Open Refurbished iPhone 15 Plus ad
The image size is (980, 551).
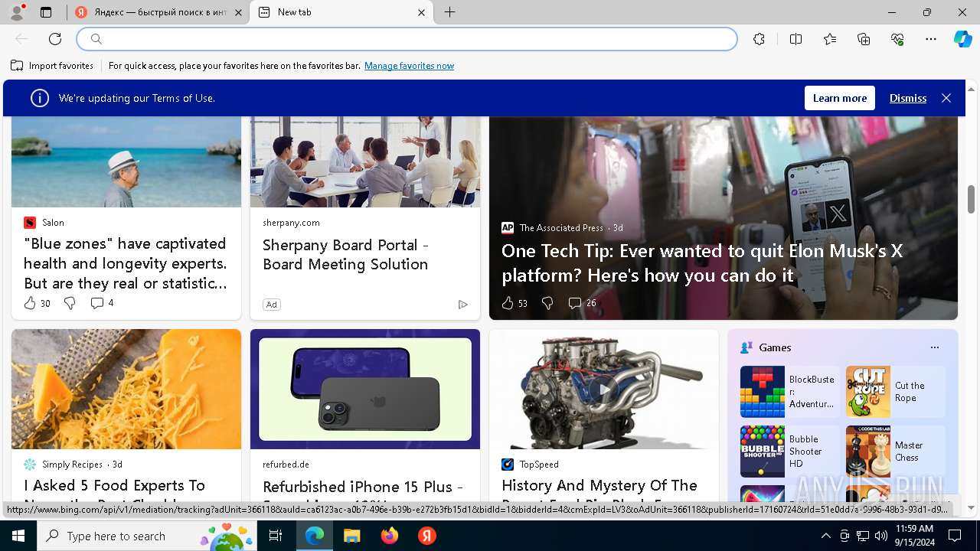(x=363, y=487)
